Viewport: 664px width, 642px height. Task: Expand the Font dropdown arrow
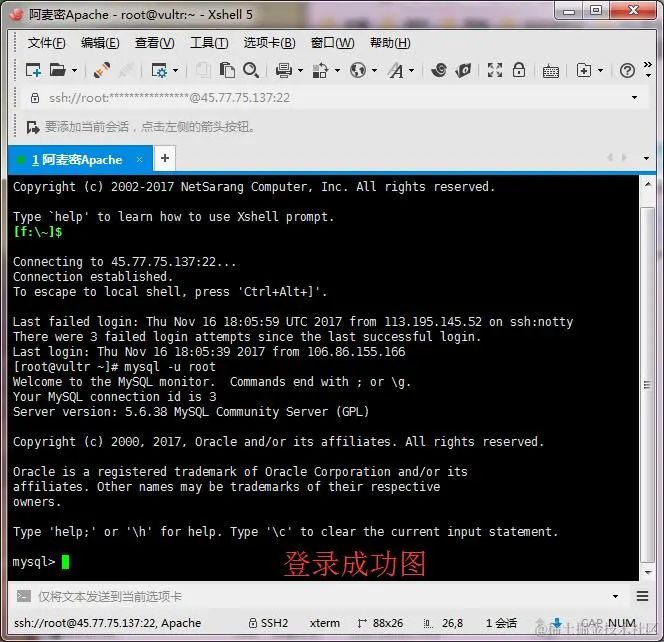(412, 70)
